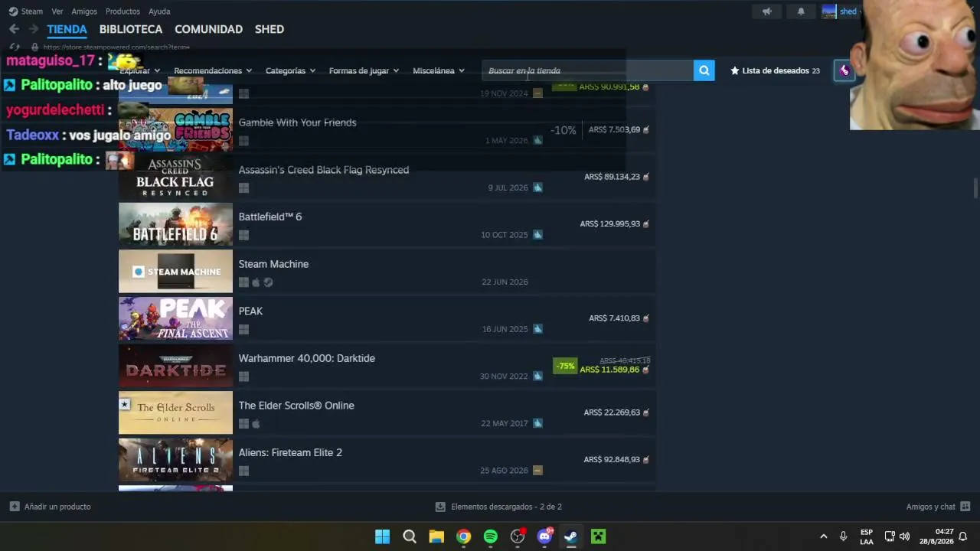The image size is (980, 551).
Task: Click Battlefield 6 thumbnail
Action: click(175, 224)
